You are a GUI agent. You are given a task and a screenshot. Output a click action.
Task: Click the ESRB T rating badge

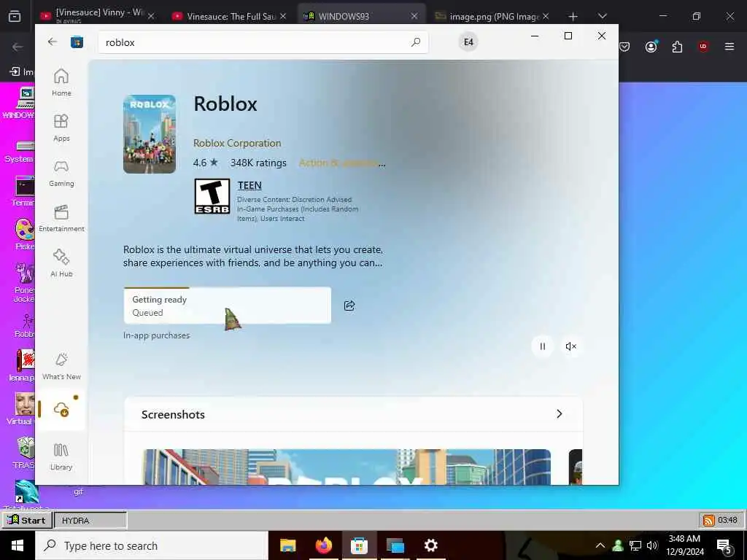[212, 196]
